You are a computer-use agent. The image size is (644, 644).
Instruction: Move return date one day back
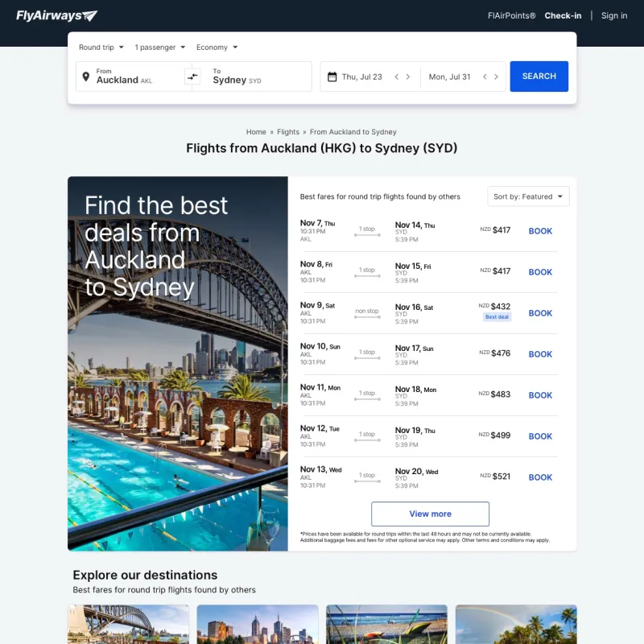(485, 77)
